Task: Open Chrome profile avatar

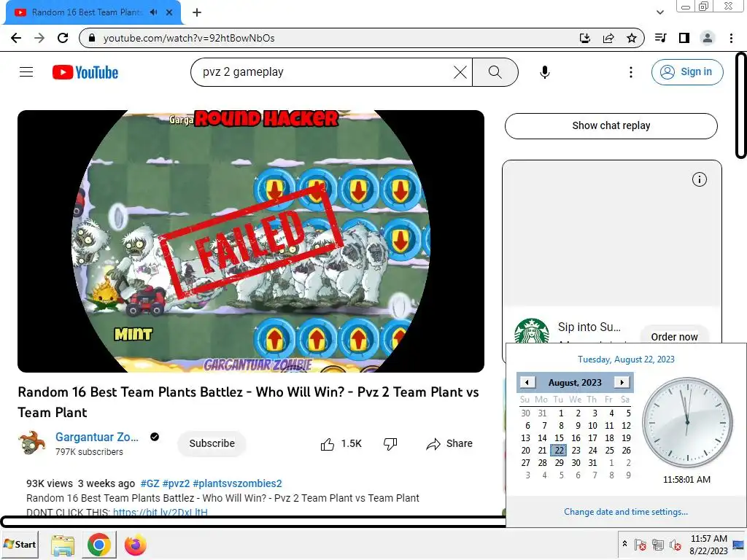Action: point(708,38)
